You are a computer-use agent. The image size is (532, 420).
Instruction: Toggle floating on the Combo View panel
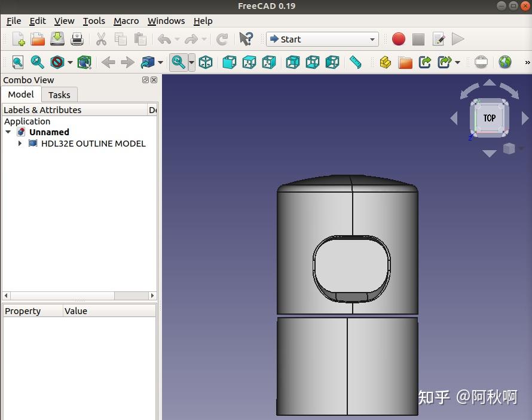pos(145,80)
